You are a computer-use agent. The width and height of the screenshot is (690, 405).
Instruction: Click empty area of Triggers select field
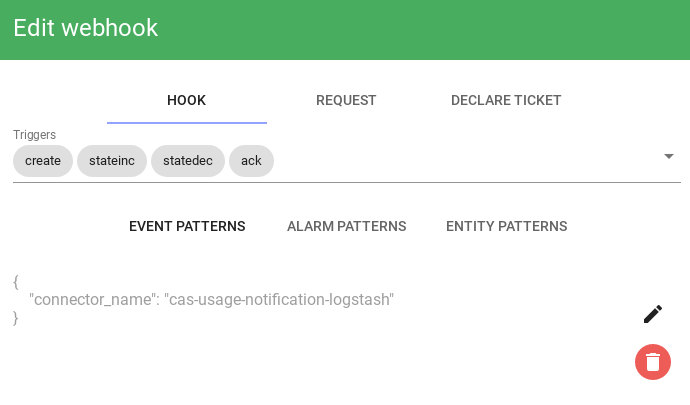(x=466, y=161)
